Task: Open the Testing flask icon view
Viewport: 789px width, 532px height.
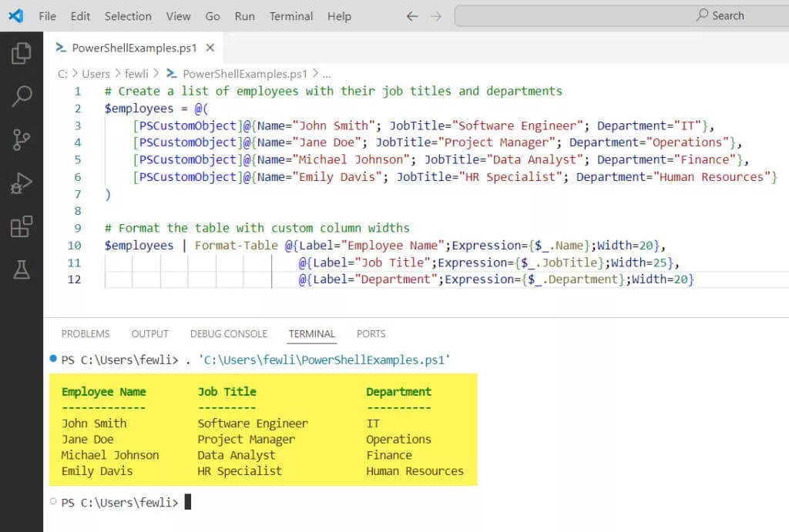Action: 22,269
